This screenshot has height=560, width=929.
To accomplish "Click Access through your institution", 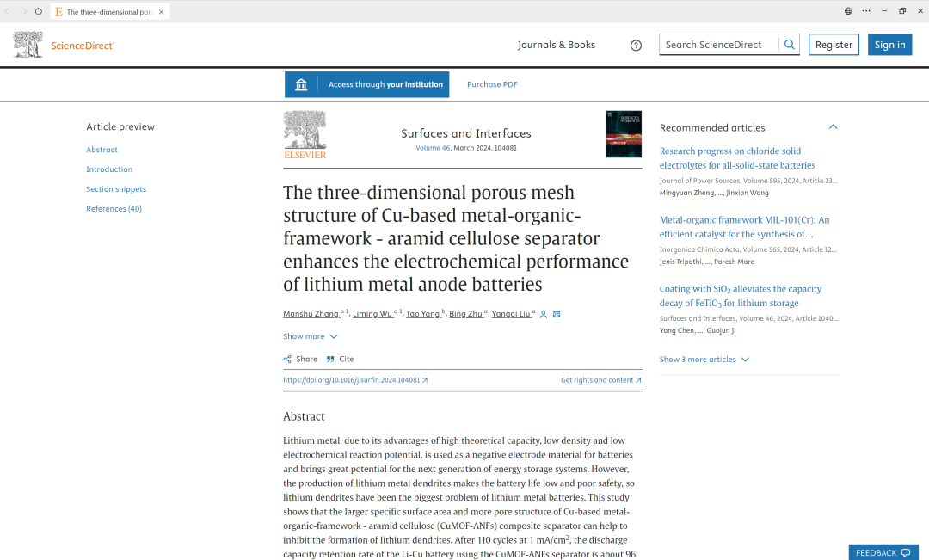I will pos(367,84).
